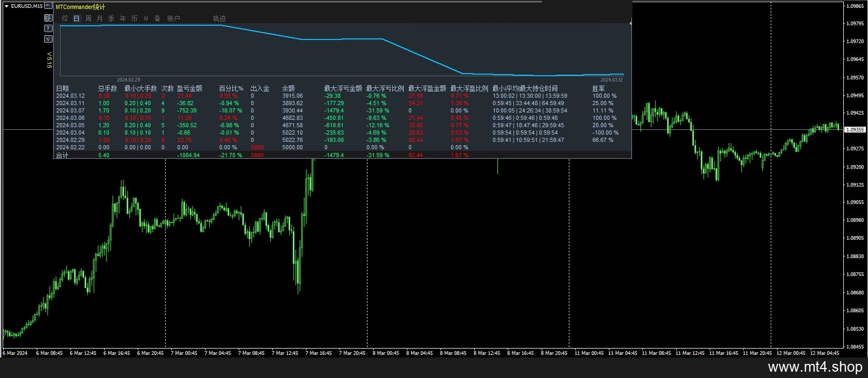Viewport: 868px width, 378px height.
Task: Click the 最大浮亏金额 column header
Action: 343,88
